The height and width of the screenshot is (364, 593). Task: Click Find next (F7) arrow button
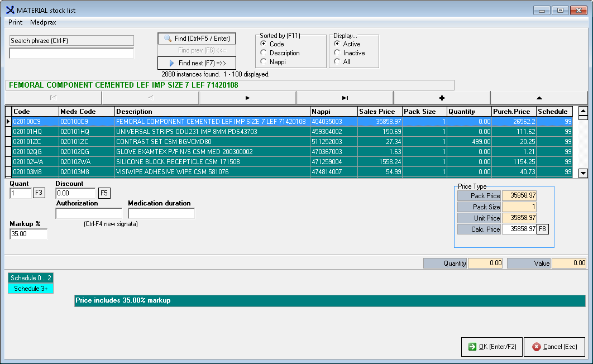197,63
